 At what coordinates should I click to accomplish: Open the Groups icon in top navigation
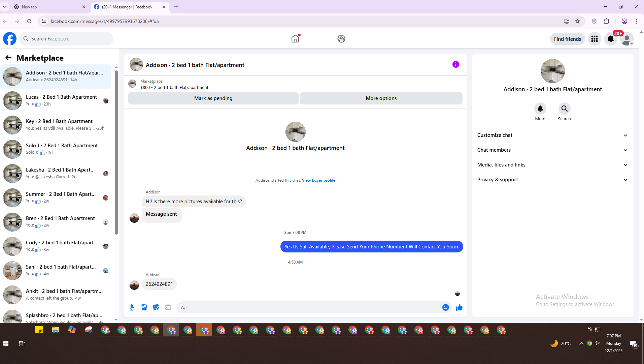pos(341,39)
